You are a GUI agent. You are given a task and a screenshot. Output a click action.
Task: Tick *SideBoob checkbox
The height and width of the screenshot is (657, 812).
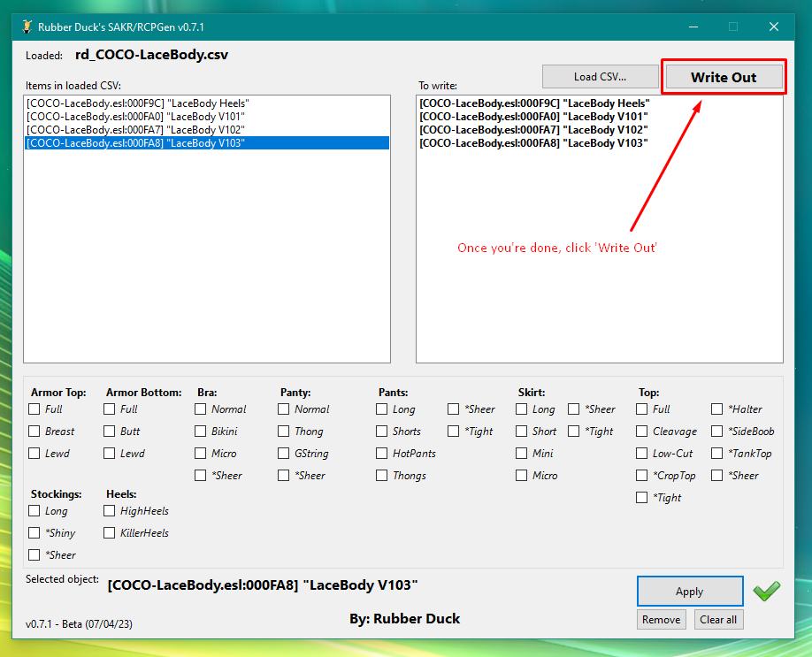pos(717,432)
